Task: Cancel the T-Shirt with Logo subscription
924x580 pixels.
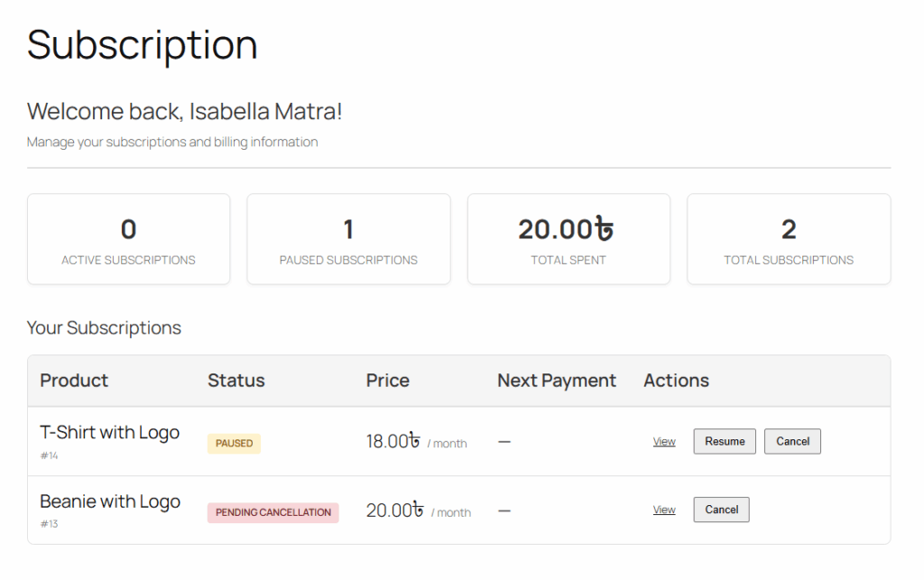Action: pyautogui.click(x=792, y=441)
